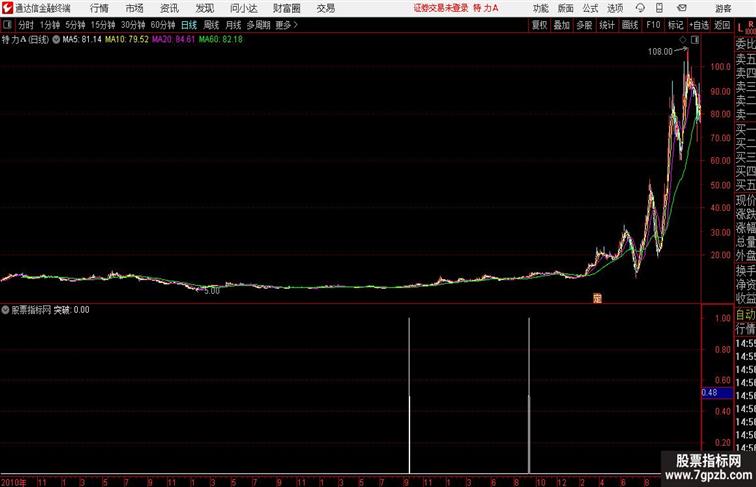Click the +自选 add to watchlist button
The width and height of the screenshot is (756, 487).
[x=699, y=25]
